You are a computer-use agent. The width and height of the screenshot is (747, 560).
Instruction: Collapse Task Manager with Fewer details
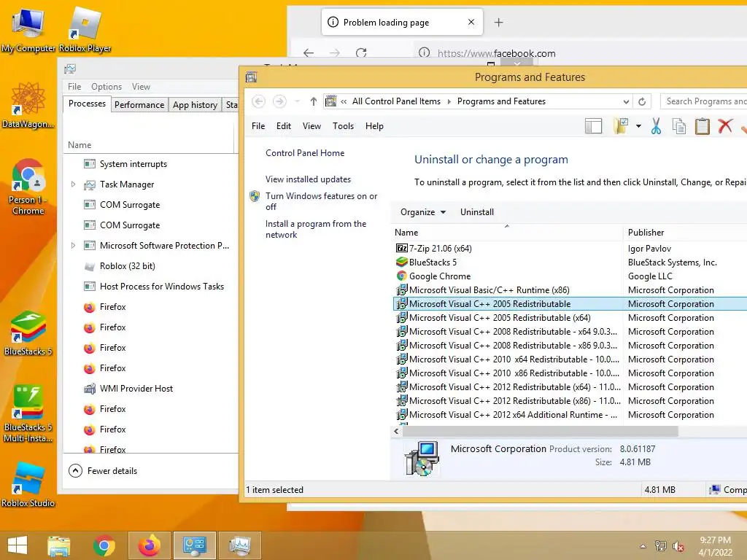click(103, 471)
